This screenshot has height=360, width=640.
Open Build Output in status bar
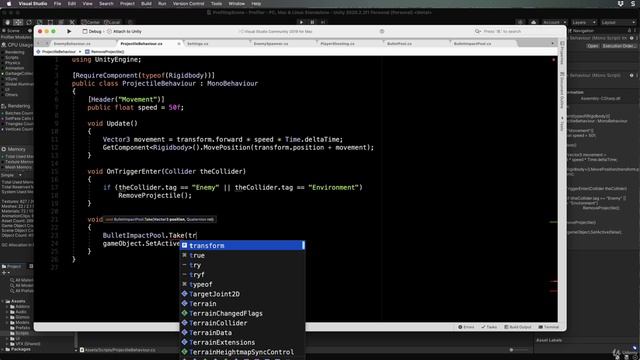coord(518,327)
